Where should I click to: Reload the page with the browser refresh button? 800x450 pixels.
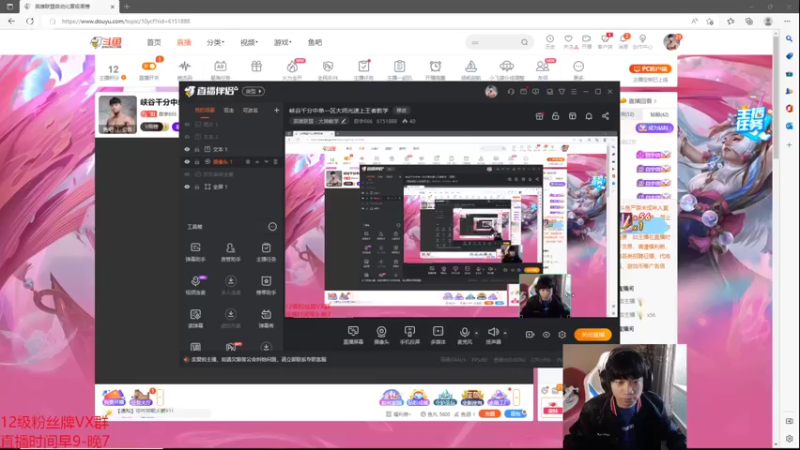point(30,21)
